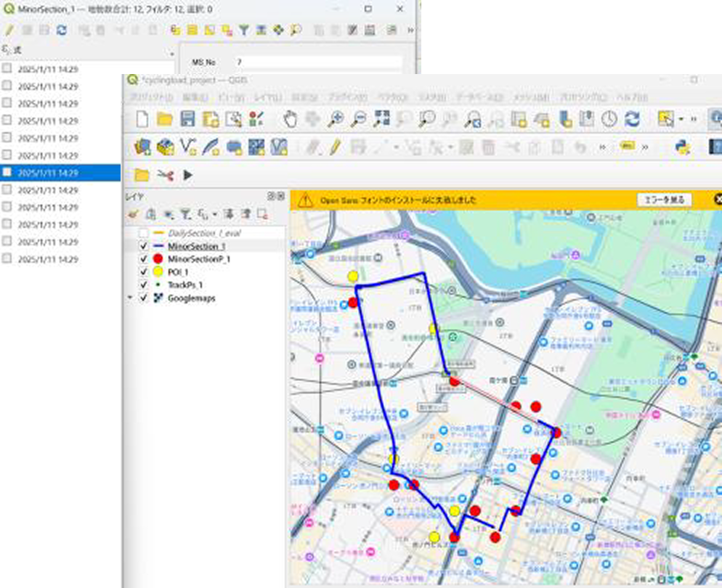Select the Pan Map hand tool
This screenshot has width=722, height=588.
click(291, 120)
